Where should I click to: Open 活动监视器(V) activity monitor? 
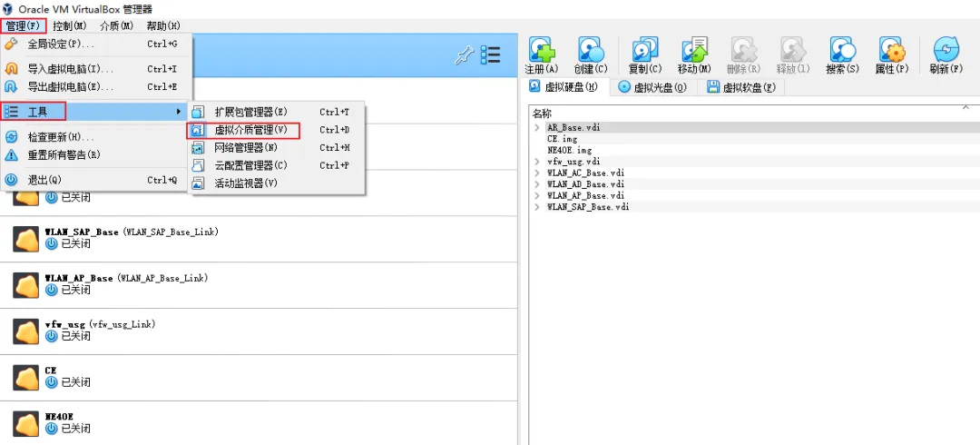276,183
